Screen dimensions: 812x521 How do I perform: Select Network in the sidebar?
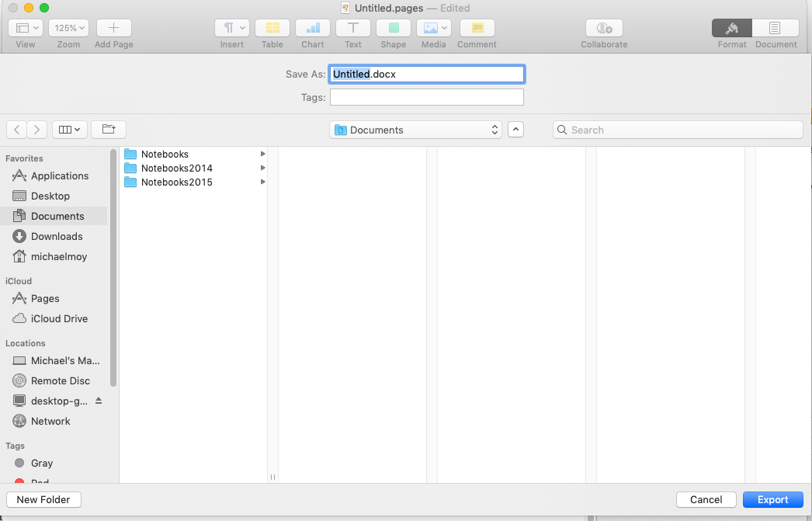54,421
